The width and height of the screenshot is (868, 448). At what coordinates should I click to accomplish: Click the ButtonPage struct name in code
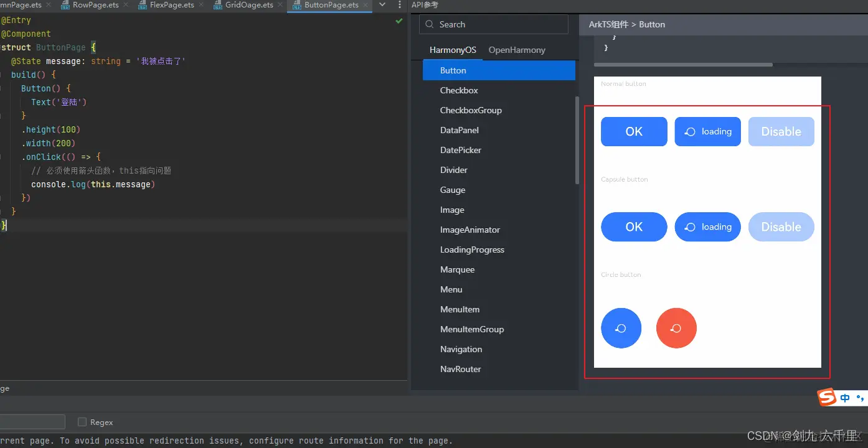pos(61,47)
